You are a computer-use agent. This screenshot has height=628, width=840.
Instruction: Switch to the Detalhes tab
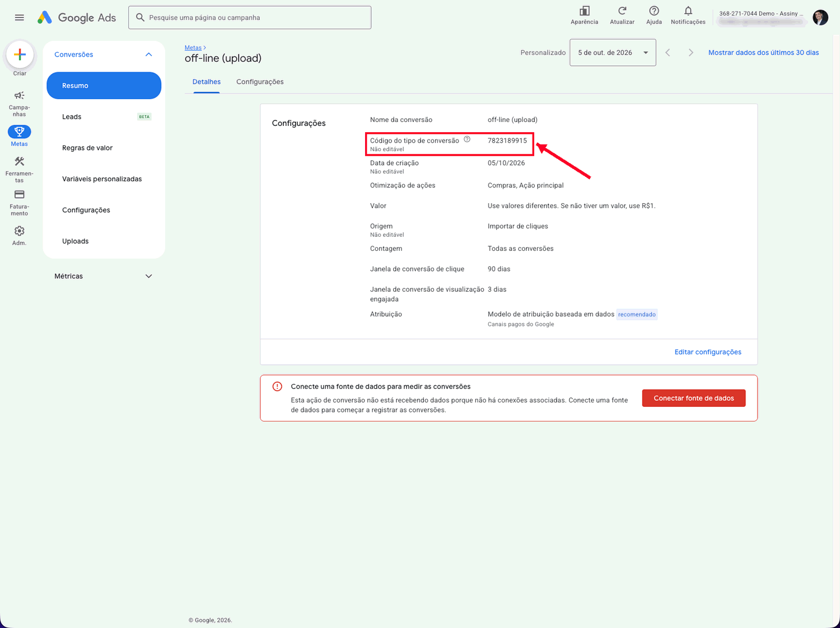coord(207,82)
